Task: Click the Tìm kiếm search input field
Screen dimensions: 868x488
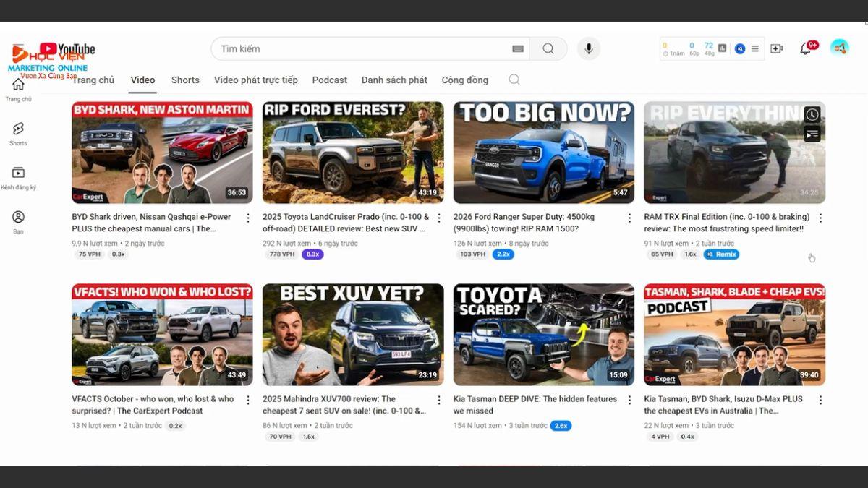Action: pos(362,48)
